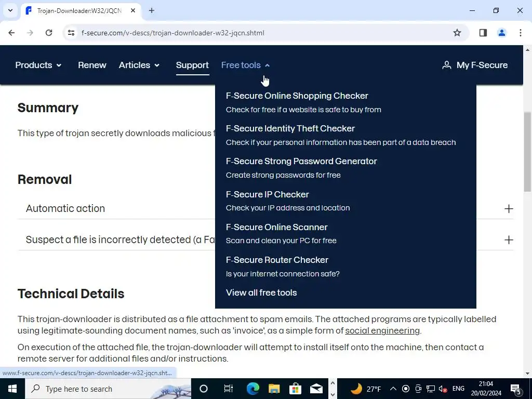This screenshot has width=532, height=399.
Task: Open F-Secure Router Checker
Action: tap(277, 260)
